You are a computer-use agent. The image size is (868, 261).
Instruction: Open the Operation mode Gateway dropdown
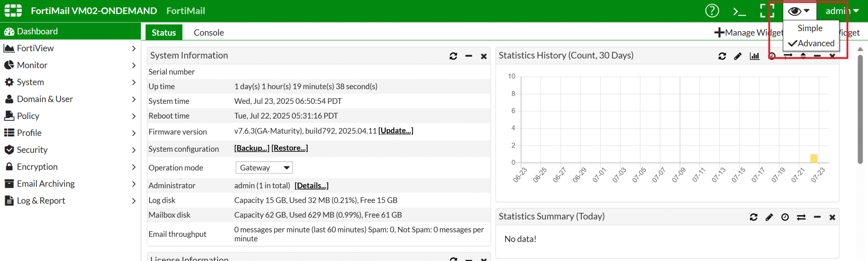264,168
